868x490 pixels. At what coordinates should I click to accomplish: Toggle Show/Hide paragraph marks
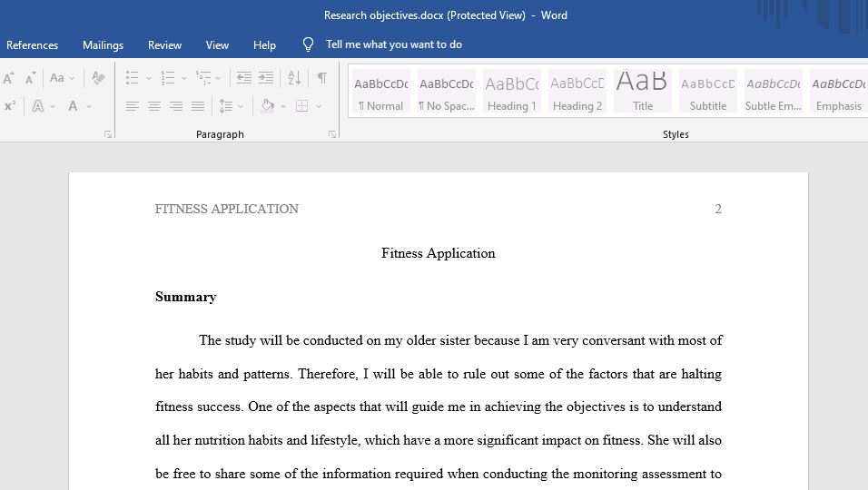(321, 78)
